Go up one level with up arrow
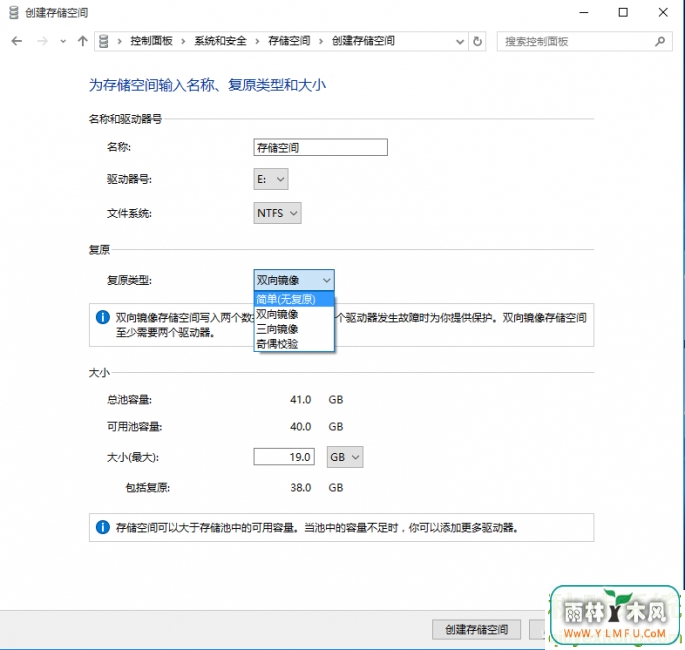 [83, 41]
